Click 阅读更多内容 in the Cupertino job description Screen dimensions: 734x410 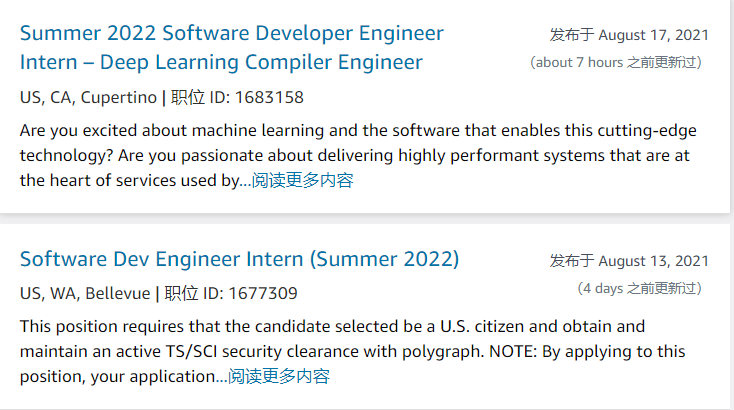pos(302,181)
